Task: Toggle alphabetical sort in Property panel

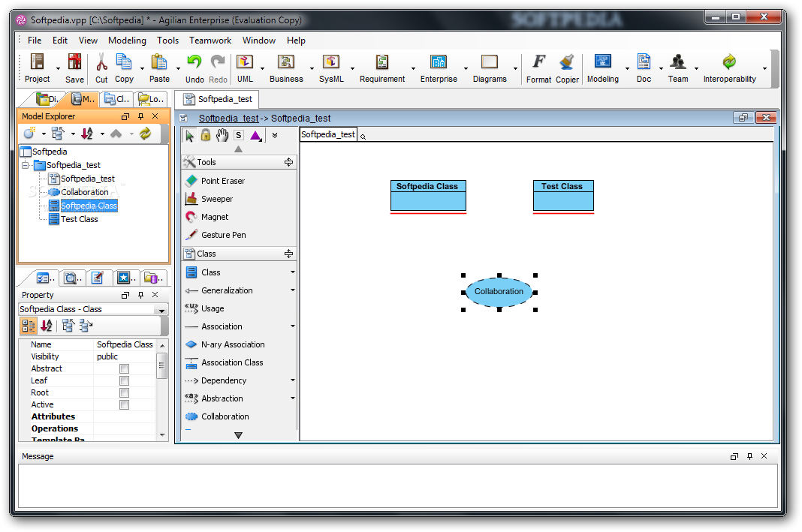Action: 47,326
